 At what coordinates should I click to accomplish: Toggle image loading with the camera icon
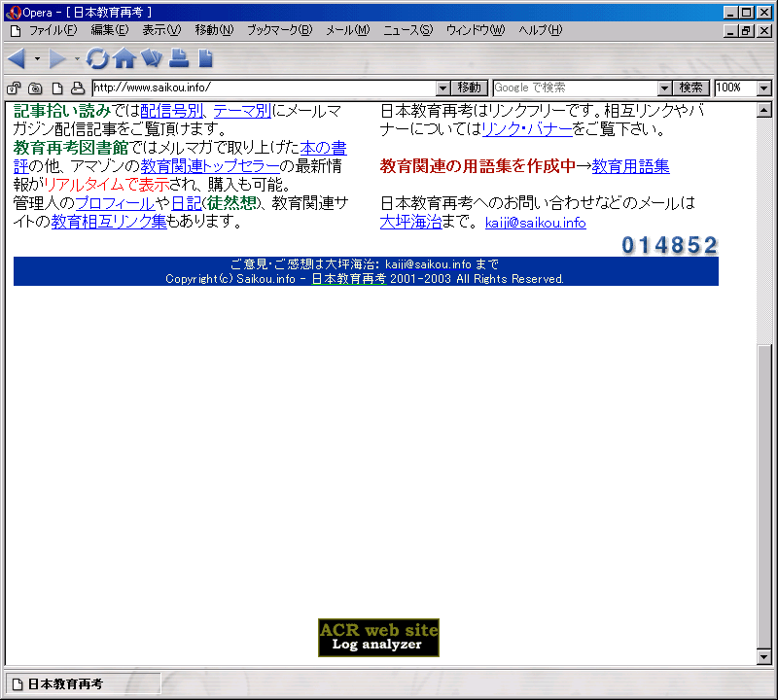tap(35, 88)
